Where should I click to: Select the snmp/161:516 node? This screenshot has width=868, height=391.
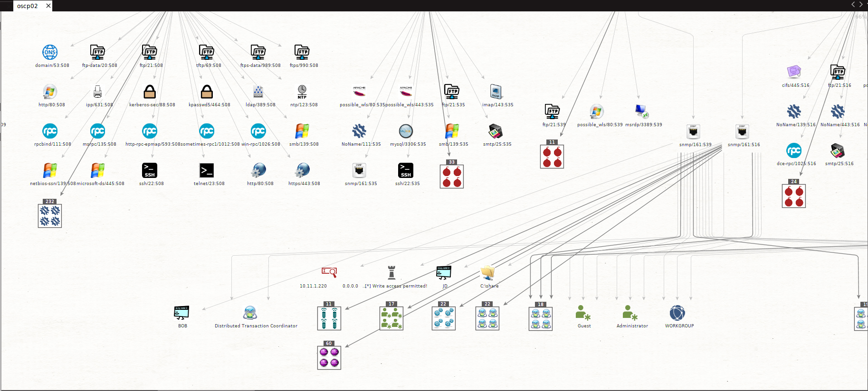click(742, 131)
